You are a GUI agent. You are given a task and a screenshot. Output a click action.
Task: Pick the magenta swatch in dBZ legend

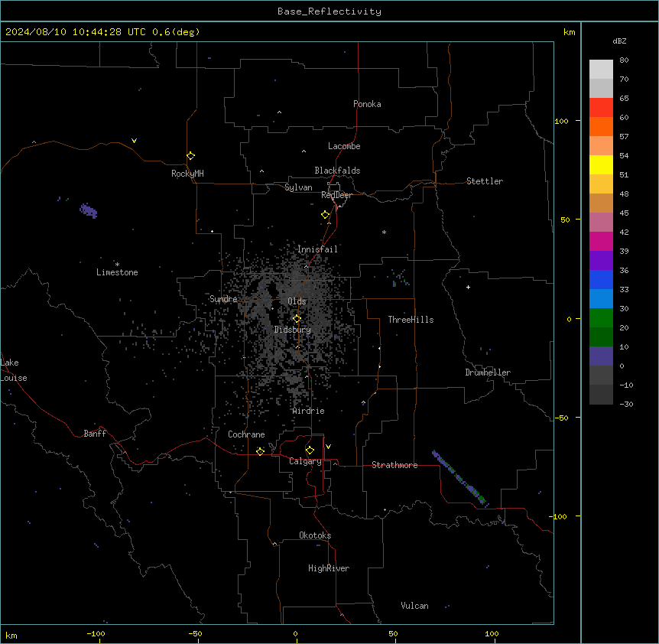601,241
